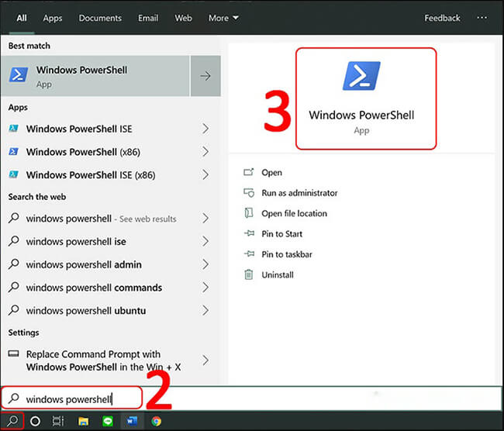The width and height of the screenshot is (504, 431).
Task: Click search icon beside 'windows powershell commands'
Action: click(x=13, y=287)
